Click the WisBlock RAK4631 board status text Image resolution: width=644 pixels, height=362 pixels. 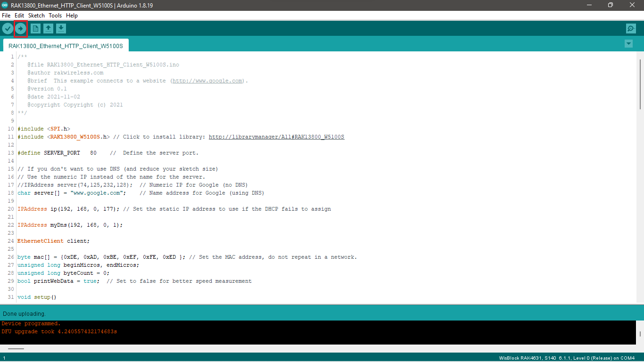point(567,358)
